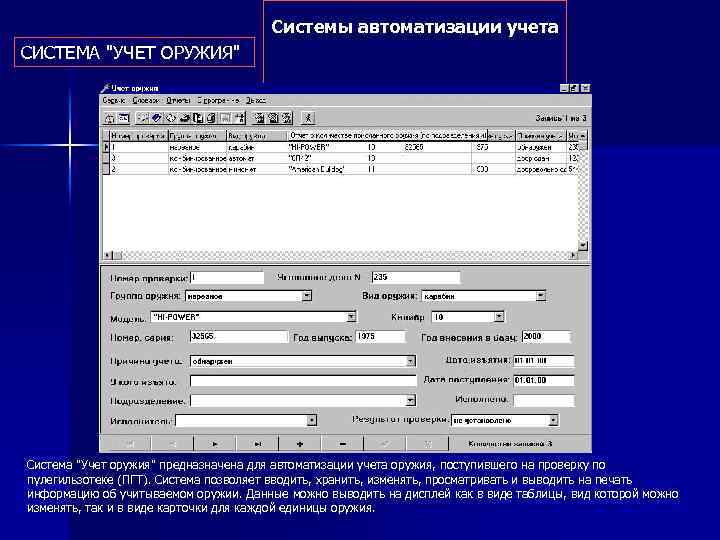Click the first toolbar icon with house shape
Screen dimensions: 720x540
pyautogui.click(x=110, y=118)
